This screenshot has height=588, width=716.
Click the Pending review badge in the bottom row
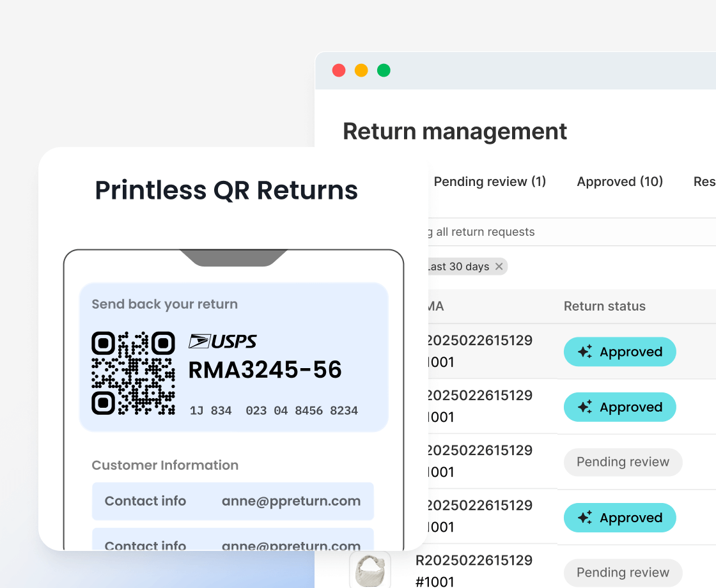click(x=623, y=573)
